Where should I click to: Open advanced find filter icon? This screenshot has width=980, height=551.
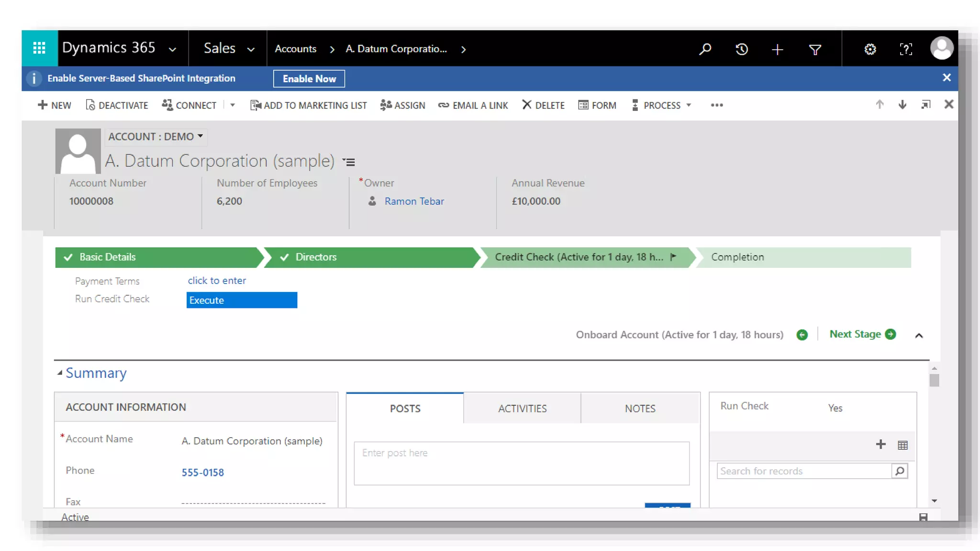pos(815,49)
